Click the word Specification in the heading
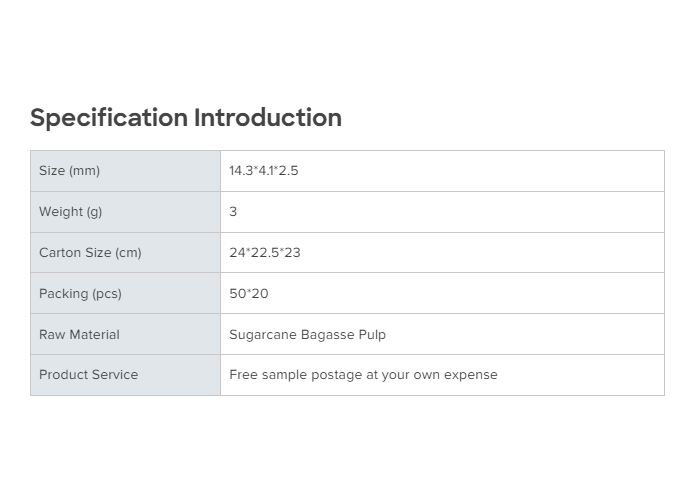This screenshot has width=688, height=496. [x=109, y=118]
